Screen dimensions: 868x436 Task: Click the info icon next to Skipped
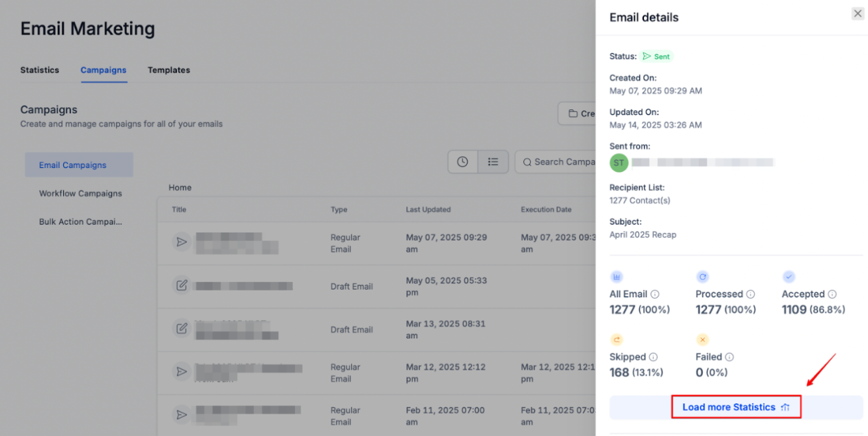[x=653, y=357]
